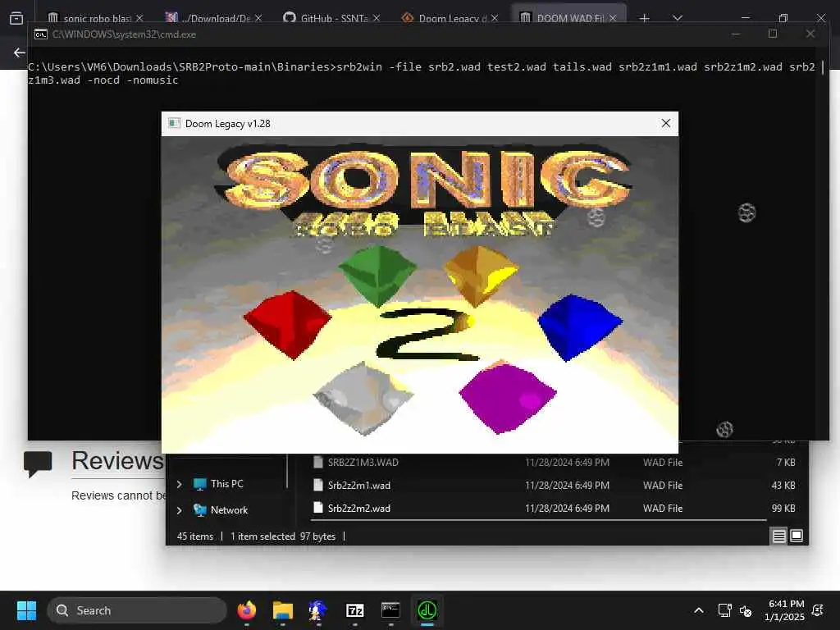This screenshot has height=630, width=840.
Task: Switch to the Command Prompt taskbar icon
Action: 390,610
